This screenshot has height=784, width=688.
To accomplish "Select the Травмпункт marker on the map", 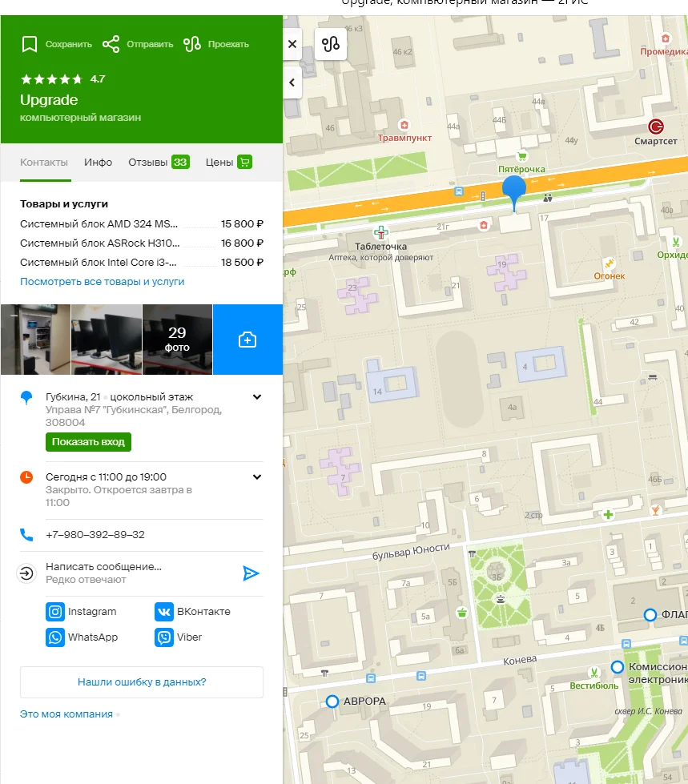I will pyautogui.click(x=404, y=125).
